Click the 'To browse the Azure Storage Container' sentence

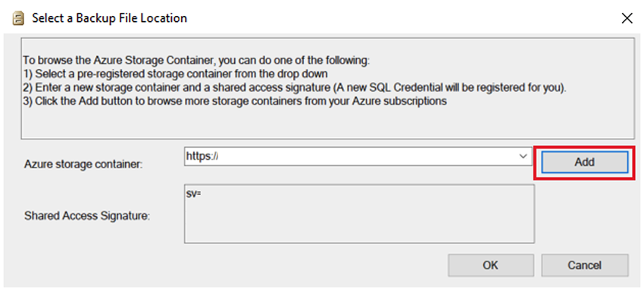(197, 61)
